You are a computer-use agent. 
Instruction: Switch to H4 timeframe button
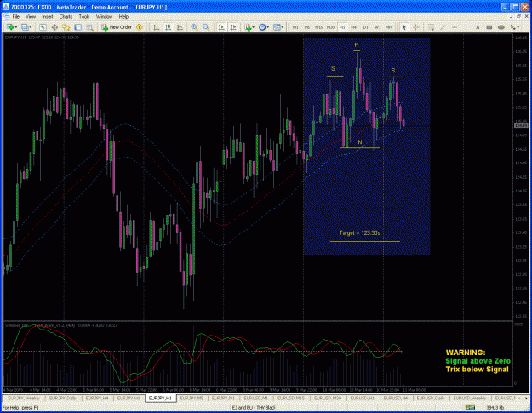click(354, 27)
